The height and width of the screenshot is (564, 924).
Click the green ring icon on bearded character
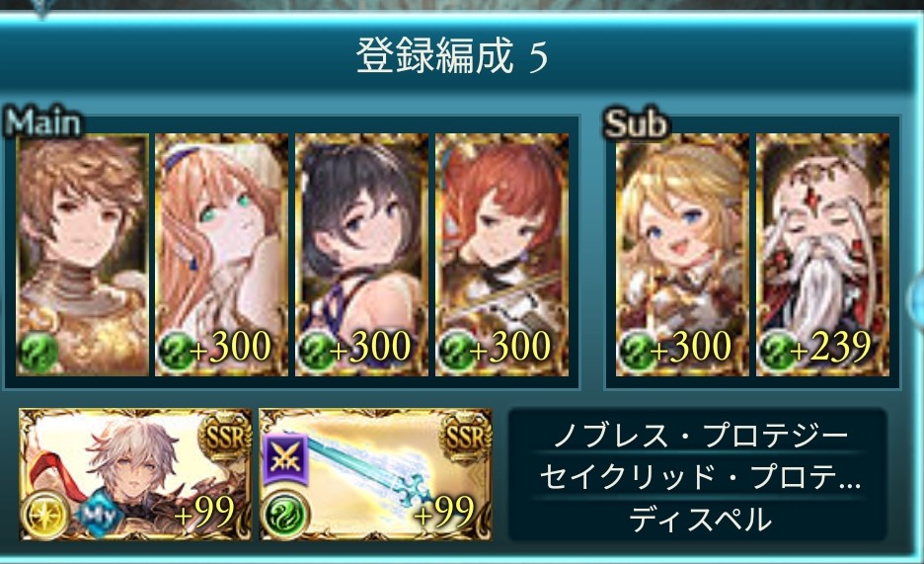(x=778, y=352)
